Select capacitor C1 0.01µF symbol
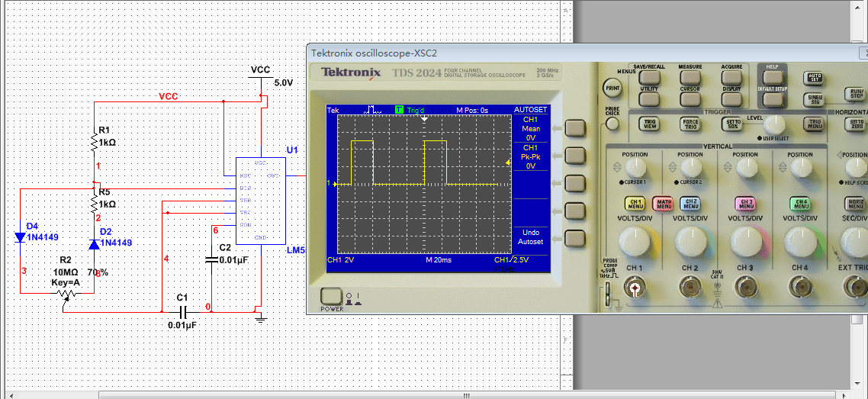This screenshot has width=868, height=399. click(x=183, y=311)
